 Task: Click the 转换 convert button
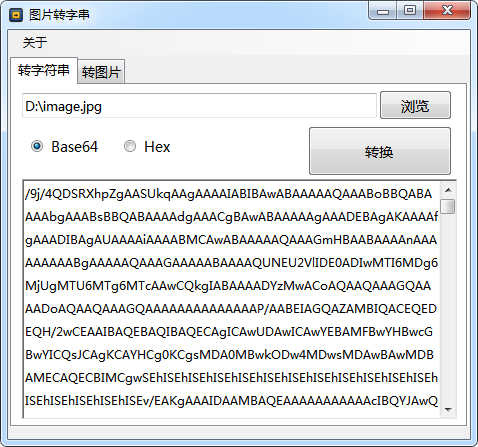tap(380, 151)
